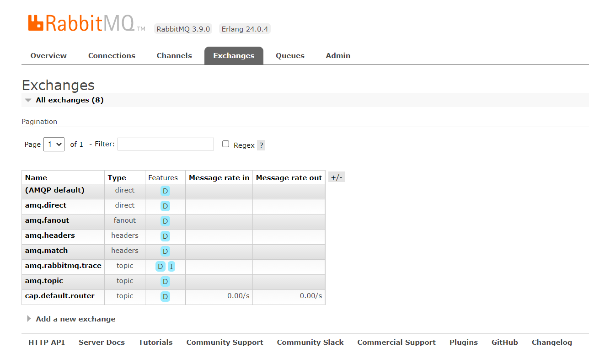Click the D badge for amq.fanout
Image resolution: width=589 pixels, height=364 pixels.
pos(165,221)
